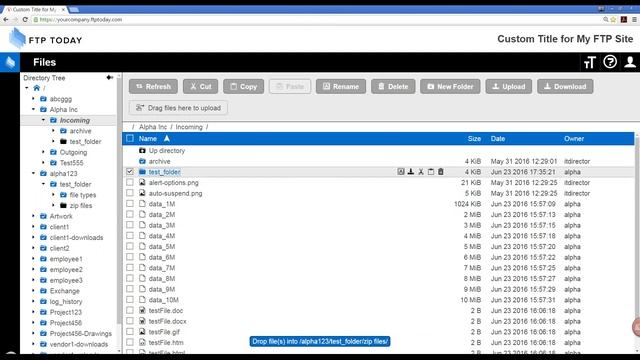640x360 pixels.
Task: Click archive folder icon in file list
Action: tap(142, 161)
